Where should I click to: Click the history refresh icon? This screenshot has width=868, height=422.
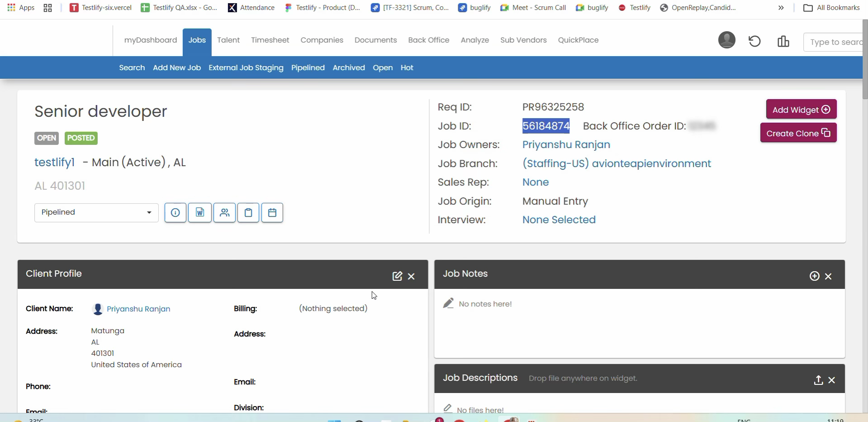(x=754, y=41)
